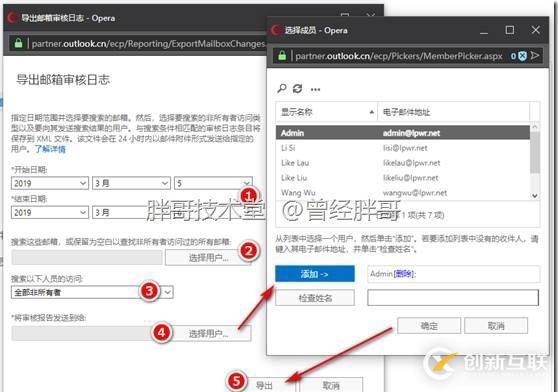Click the ad blocker shield icon in address bar

522,56
